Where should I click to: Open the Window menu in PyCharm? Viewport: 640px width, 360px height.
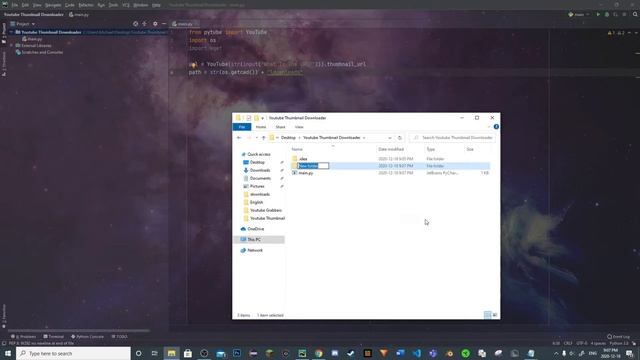pyautogui.click(x=140, y=5)
